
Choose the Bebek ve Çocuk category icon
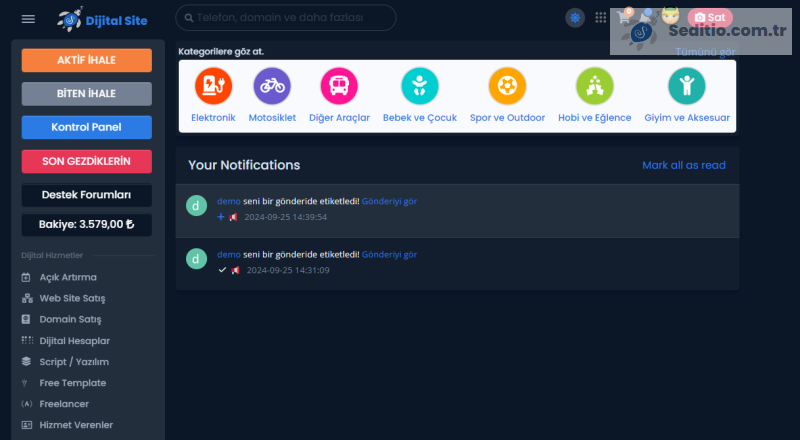coord(420,86)
